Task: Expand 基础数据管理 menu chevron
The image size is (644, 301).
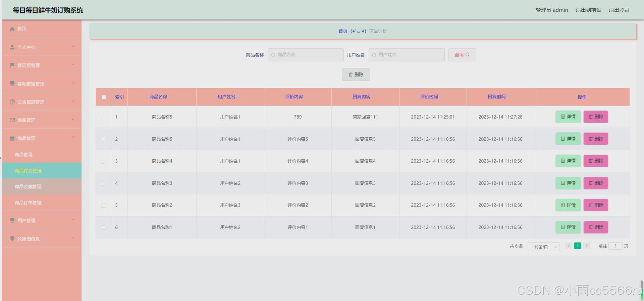Action: tap(73, 83)
